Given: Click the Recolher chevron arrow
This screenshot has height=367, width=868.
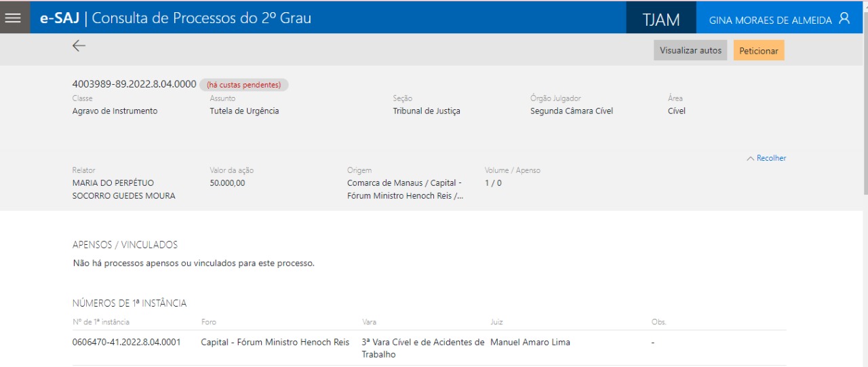Looking at the screenshot, I should coord(750,159).
